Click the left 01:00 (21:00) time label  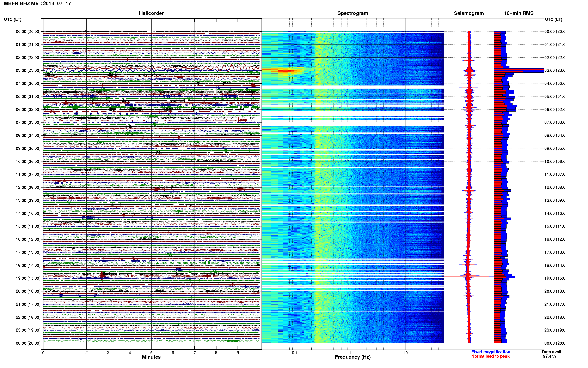[x=28, y=44]
